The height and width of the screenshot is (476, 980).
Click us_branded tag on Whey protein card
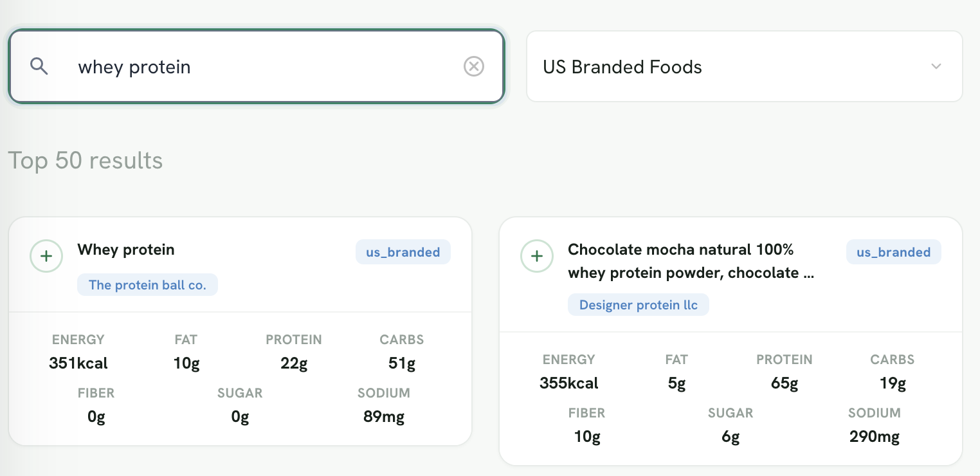[x=403, y=252]
